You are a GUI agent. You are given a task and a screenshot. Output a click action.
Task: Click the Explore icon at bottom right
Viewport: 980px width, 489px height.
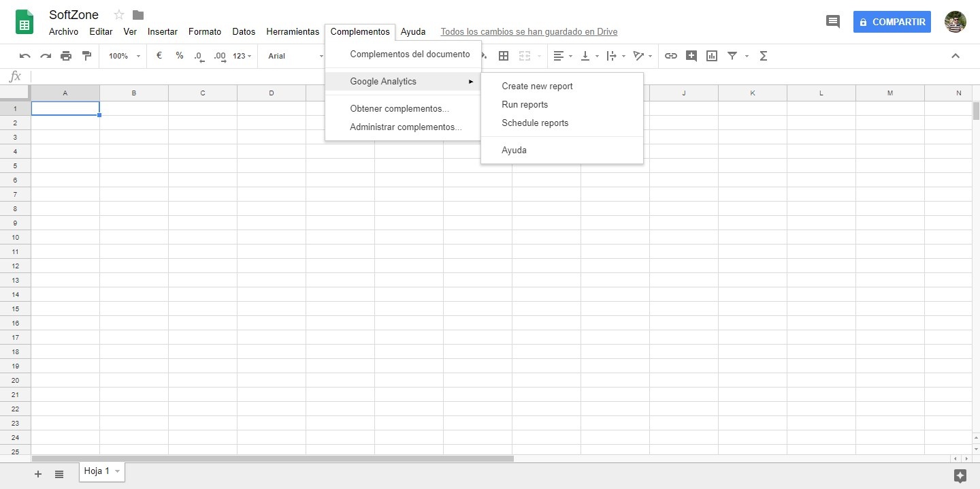[960, 475]
